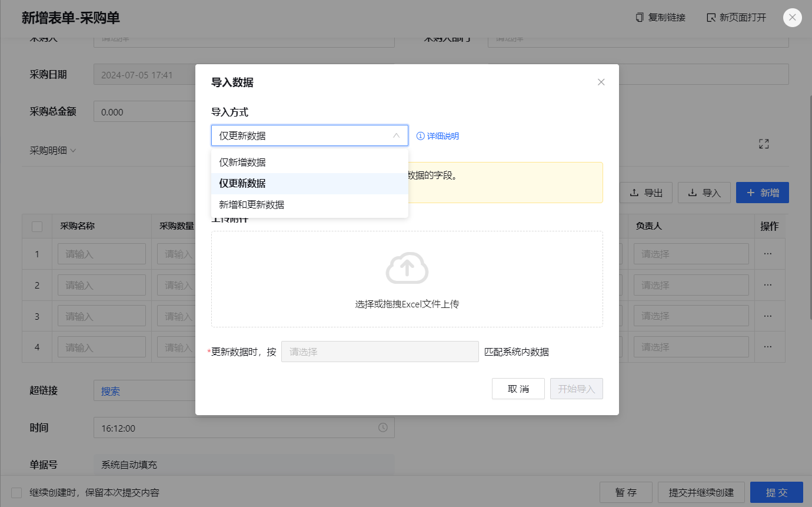Click the blue 新增 button
812x507 pixels.
pos(762,193)
